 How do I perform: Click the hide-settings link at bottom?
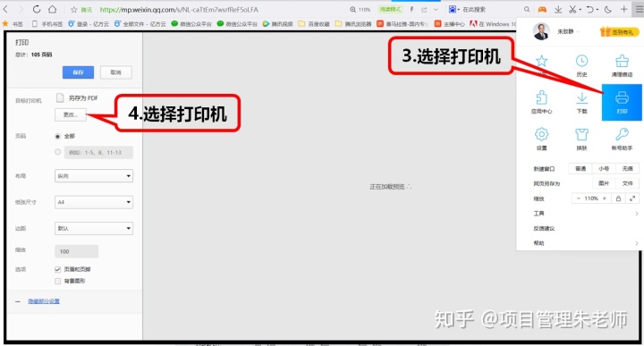(44, 301)
